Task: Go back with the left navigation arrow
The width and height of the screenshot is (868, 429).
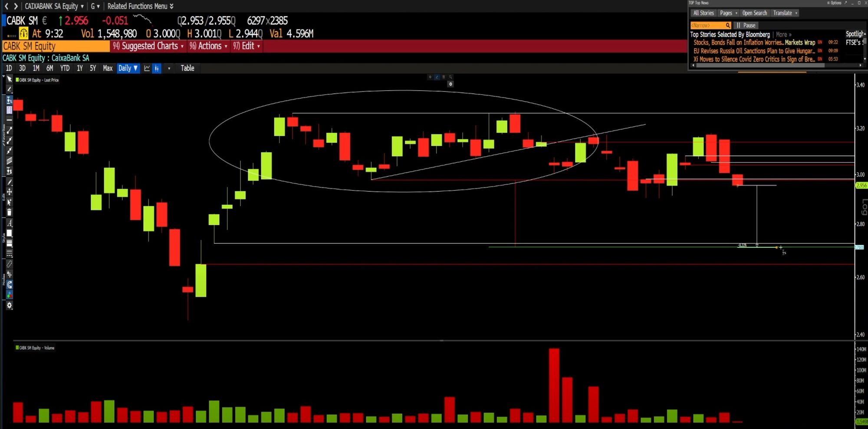Action: (x=6, y=6)
